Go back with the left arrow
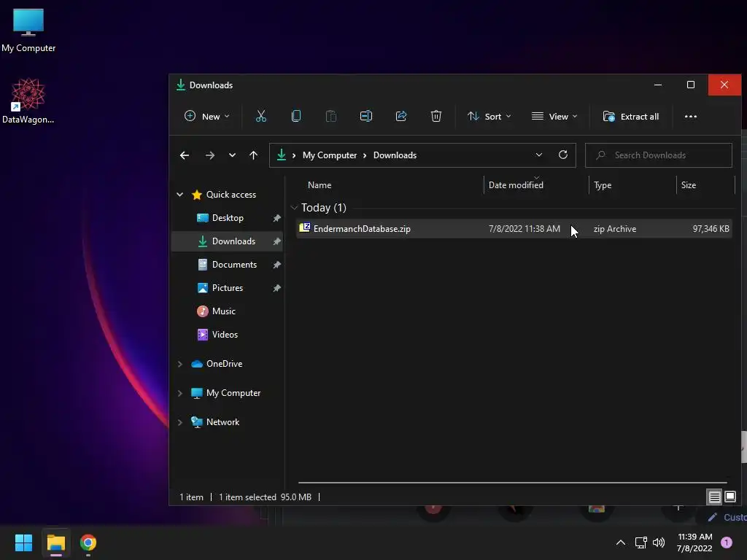The image size is (747, 560). click(x=185, y=155)
